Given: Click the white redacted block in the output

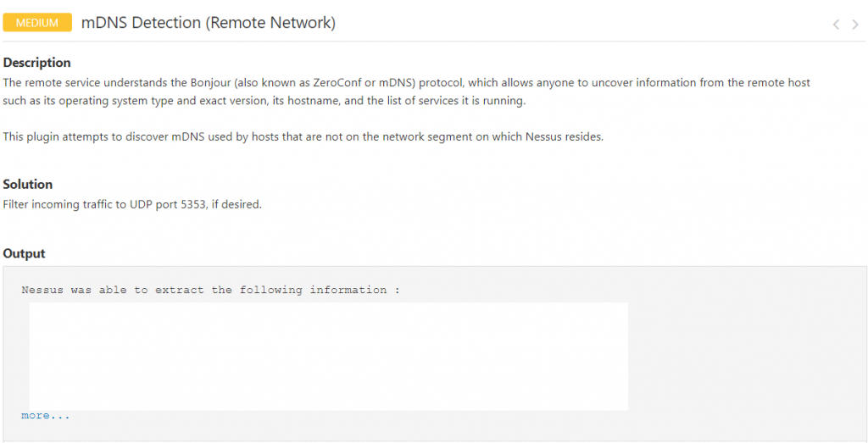Looking at the screenshot, I should pos(329,356).
